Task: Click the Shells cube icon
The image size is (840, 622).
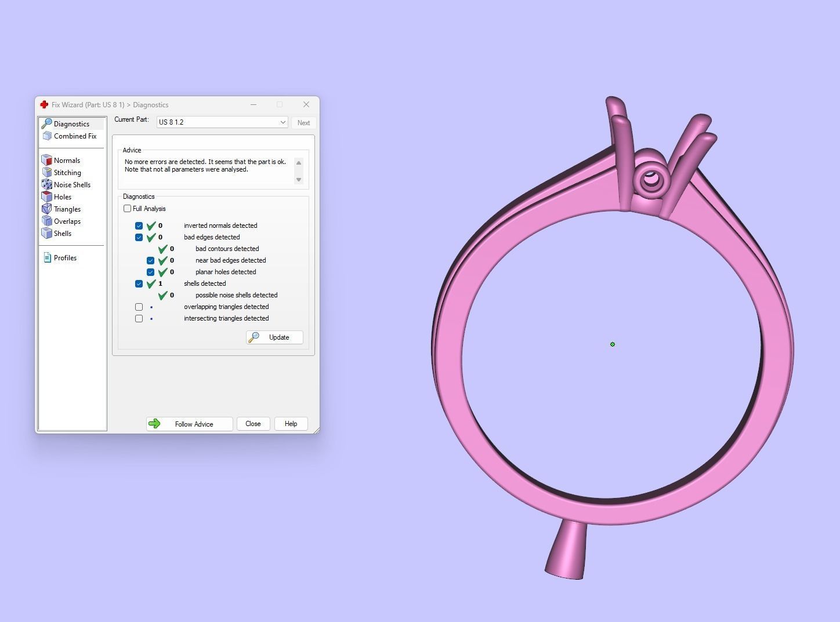Action: pyautogui.click(x=47, y=233)
